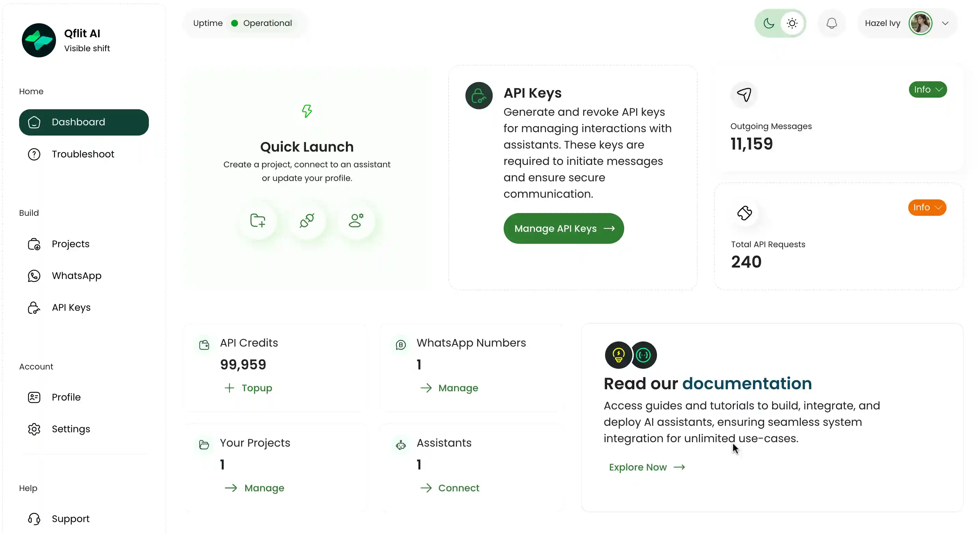Viewport: 980px width, 533px height.
Task: Click the Qflit AI logo
Action: [39, 40]
